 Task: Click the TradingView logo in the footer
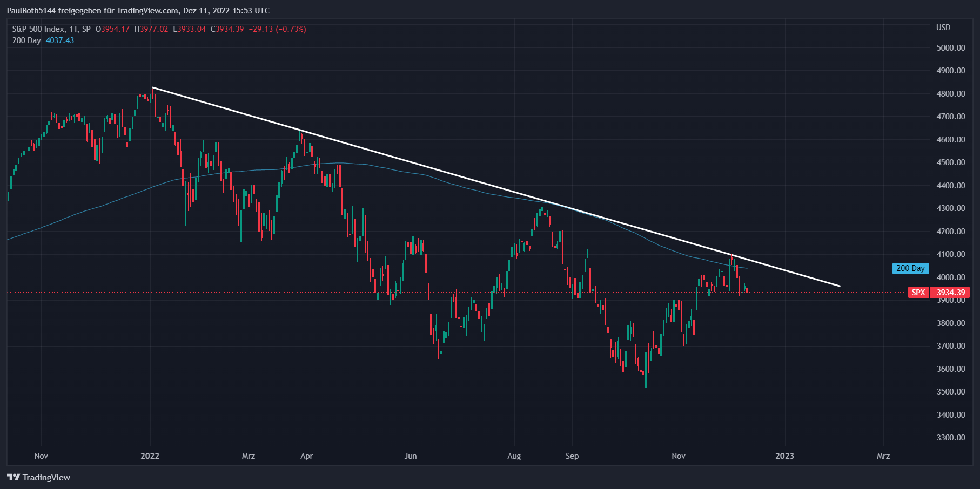point(38,477)
